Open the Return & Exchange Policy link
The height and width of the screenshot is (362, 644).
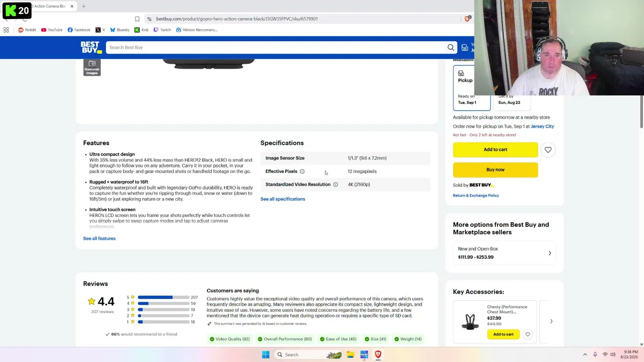[x=476, y=196]
